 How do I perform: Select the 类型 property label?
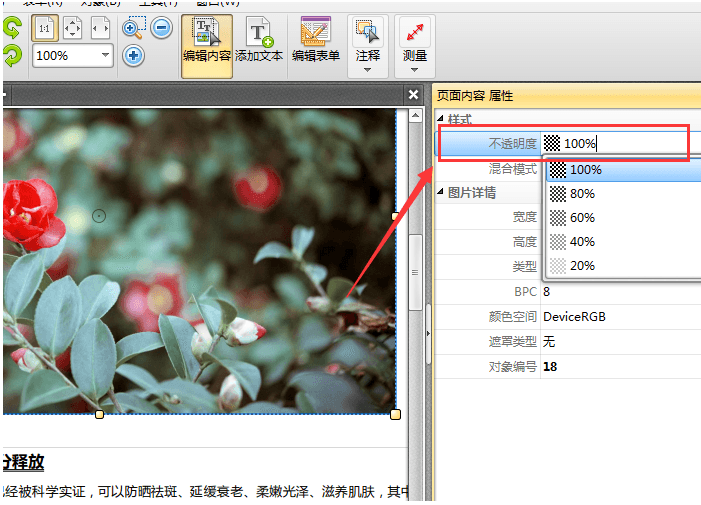524,267
